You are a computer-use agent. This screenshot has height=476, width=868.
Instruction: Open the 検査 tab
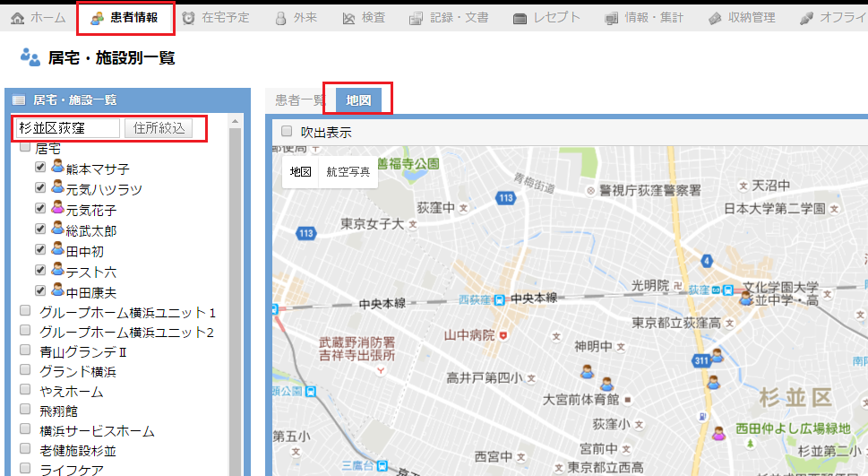point(364,18)
